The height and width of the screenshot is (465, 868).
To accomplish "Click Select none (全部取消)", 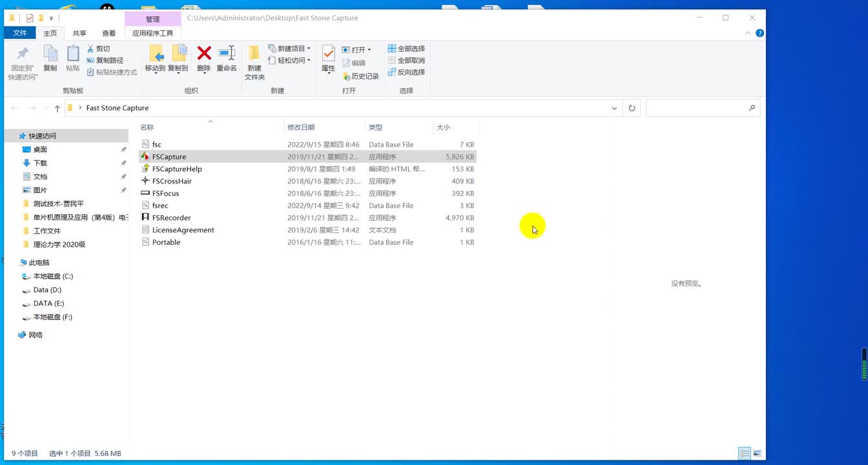I will pos(406,60).
